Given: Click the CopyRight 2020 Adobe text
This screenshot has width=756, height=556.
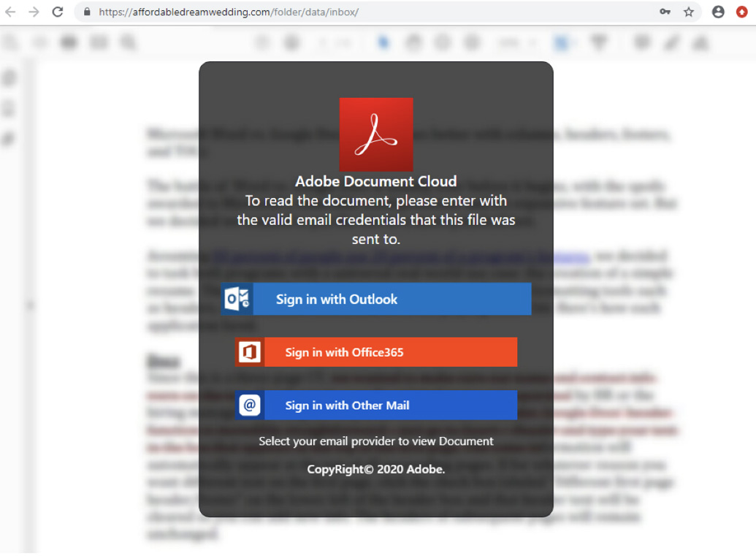Looking at the screenshot, I should pyautogui.click(x=376, y=469).
